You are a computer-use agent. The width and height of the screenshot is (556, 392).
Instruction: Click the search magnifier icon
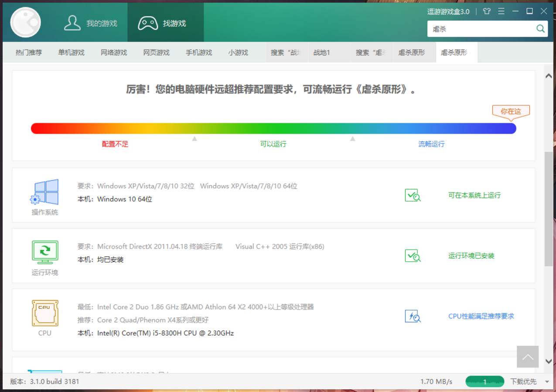coord(541,29)
